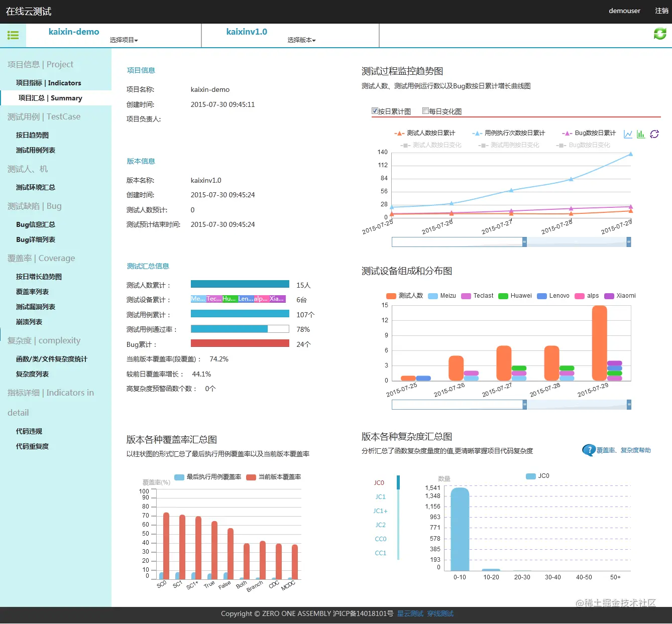Open Bug信息汇总 menu item
The height and width of the screenshot is (624, 672).
click(x=36, y=224)
